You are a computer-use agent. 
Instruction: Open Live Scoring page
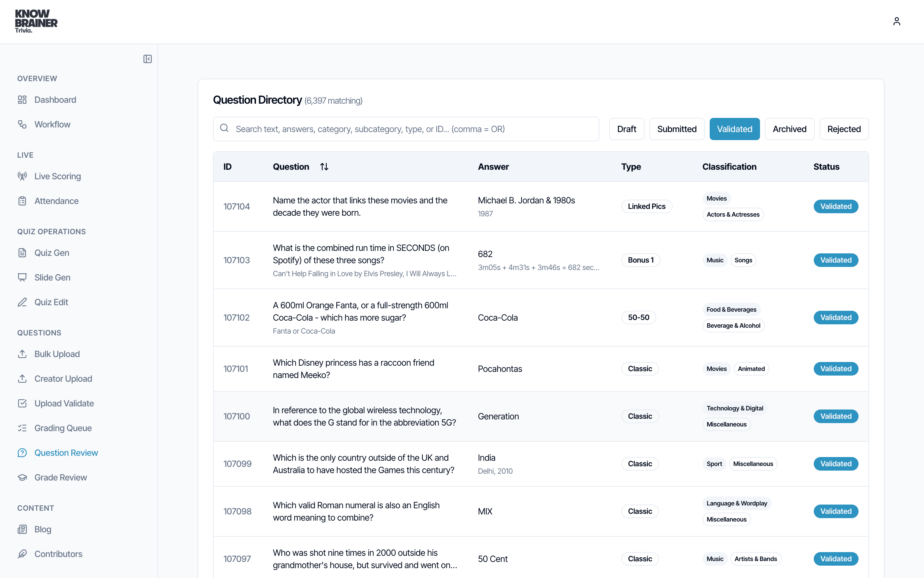point(57,176)
